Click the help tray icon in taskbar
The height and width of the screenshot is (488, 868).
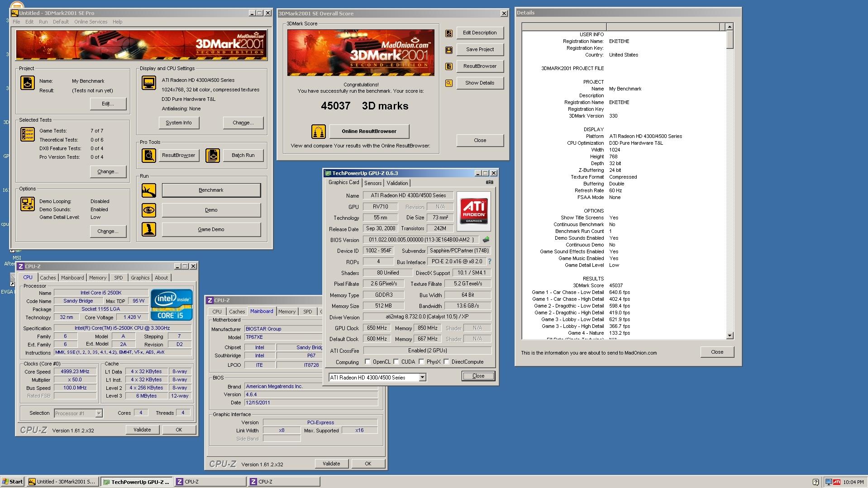(816, 482)
